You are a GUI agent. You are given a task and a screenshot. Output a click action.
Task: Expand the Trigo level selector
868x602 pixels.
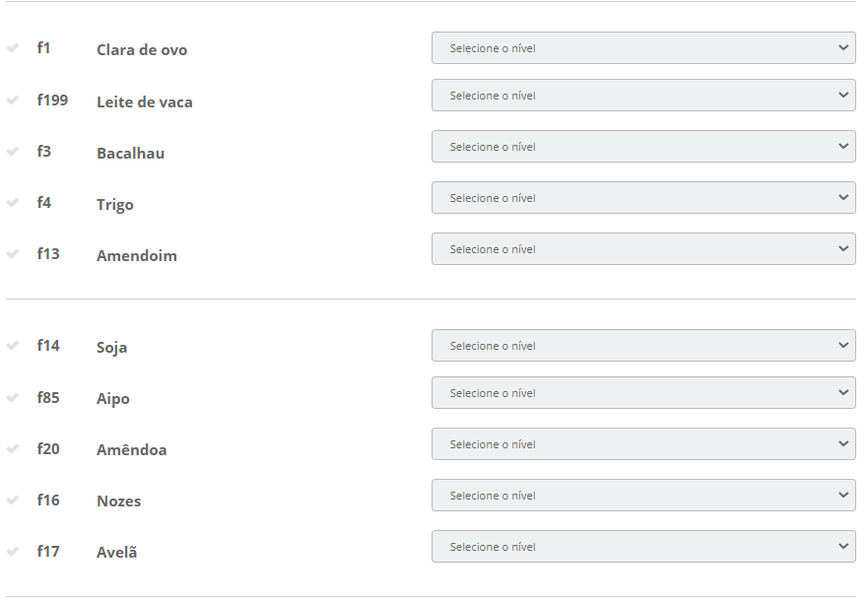(x=643, y=198)
